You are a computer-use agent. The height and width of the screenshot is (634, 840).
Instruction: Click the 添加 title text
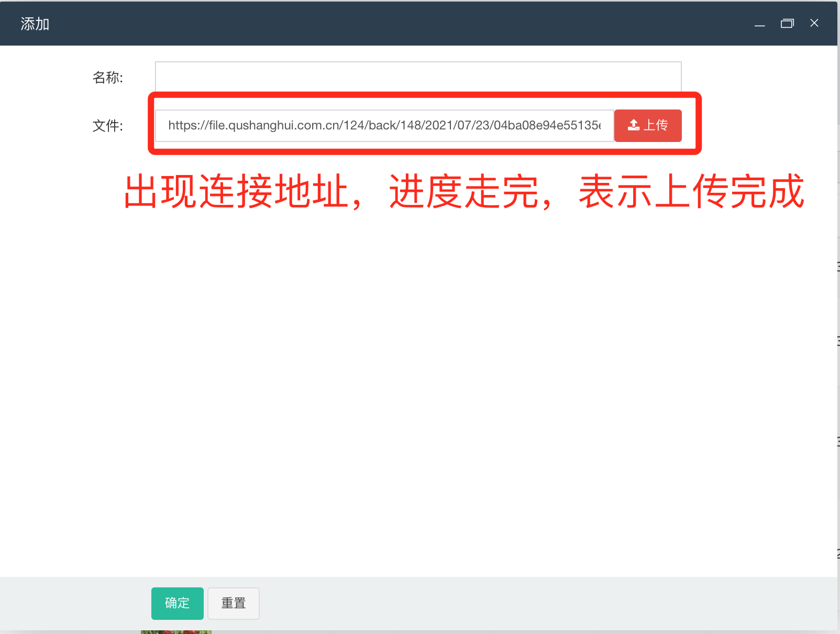[35, 24]
